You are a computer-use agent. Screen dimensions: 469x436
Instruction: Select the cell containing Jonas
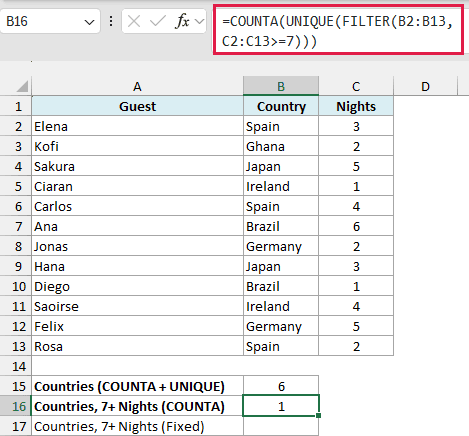pos(137,246)
